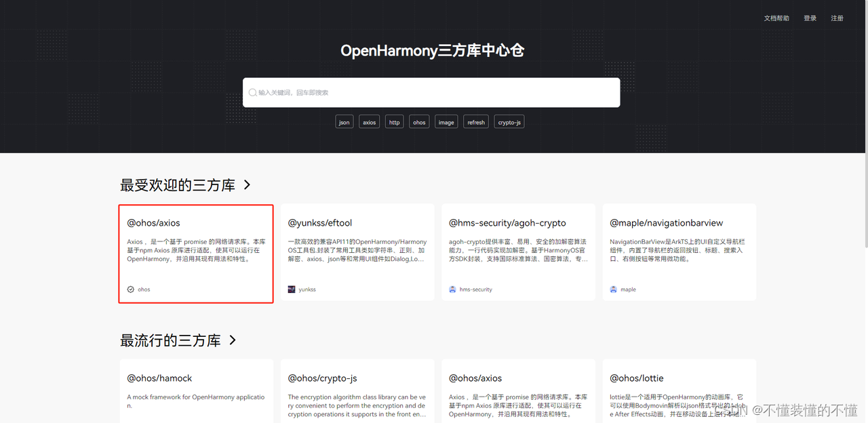Click the ohos verified badge icon
This screenshot has height=423, width=868.
click(x=130, y=289)
